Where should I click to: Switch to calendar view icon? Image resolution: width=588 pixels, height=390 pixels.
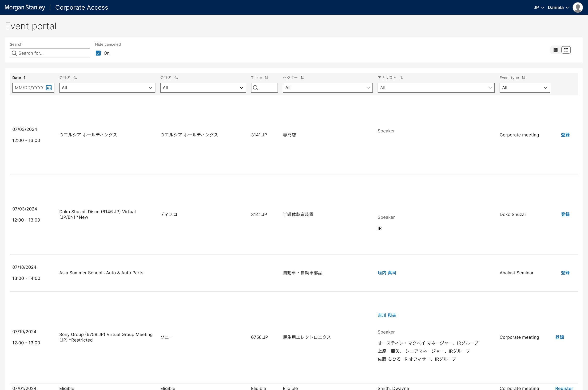click(x=555, y=50)
